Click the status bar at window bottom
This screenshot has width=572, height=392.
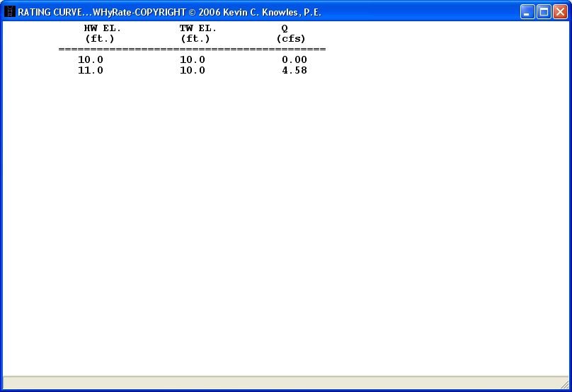285,382
